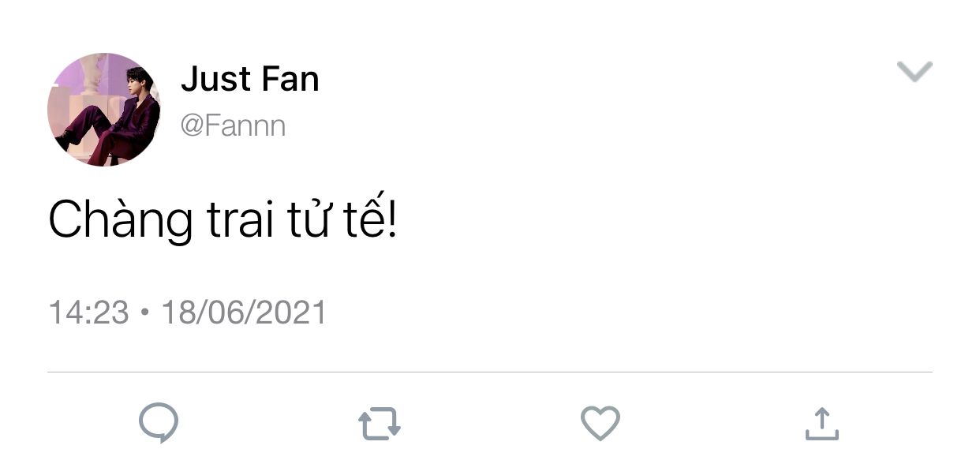Click the word "tử" in the tweet
Image resolution: width=980 pixels, height=464 pixels.
pyautogui.click(x=306, y=219)
